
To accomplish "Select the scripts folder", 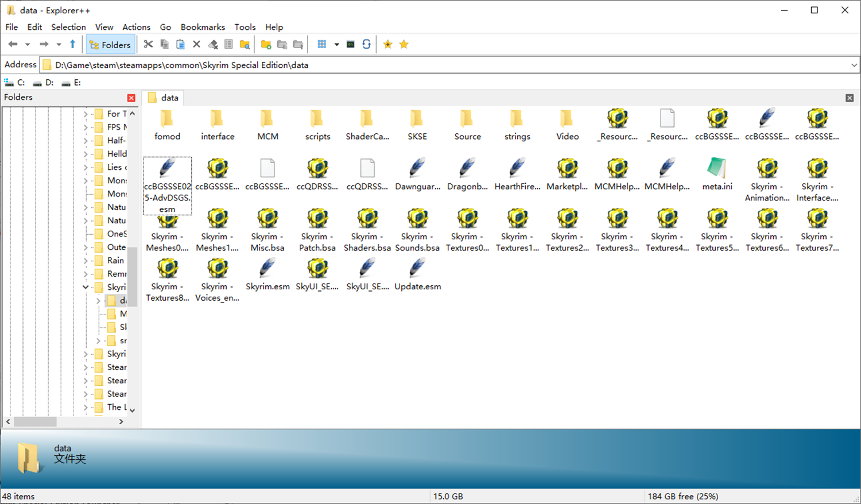I will point(317,125).
